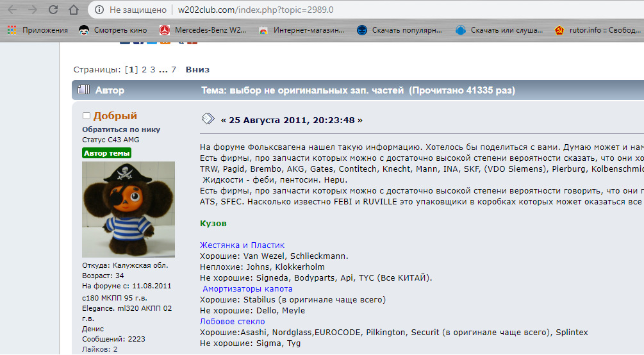This screenshot has width=644, height=355.
Task: Go to topic page 7
Action: [x=174, y=69]
